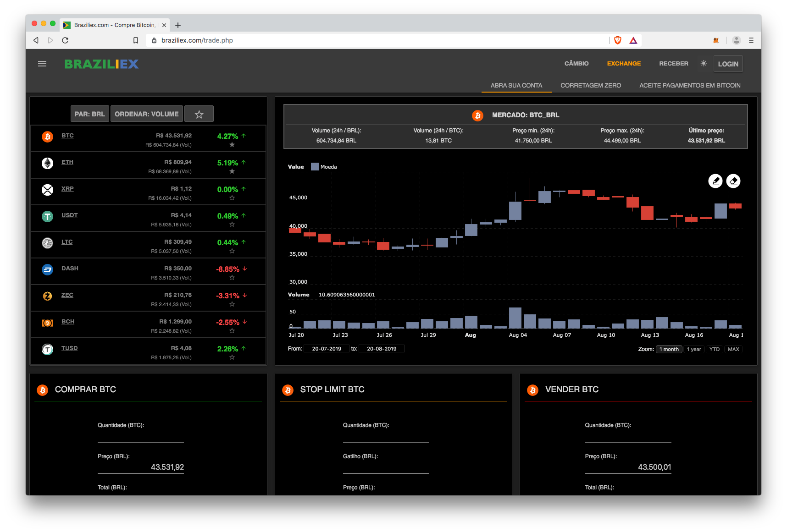The width and height of the screenshot is (787, 532).
Task: Open the CÂMBIO menu item
Action: [x=576, y=64]
